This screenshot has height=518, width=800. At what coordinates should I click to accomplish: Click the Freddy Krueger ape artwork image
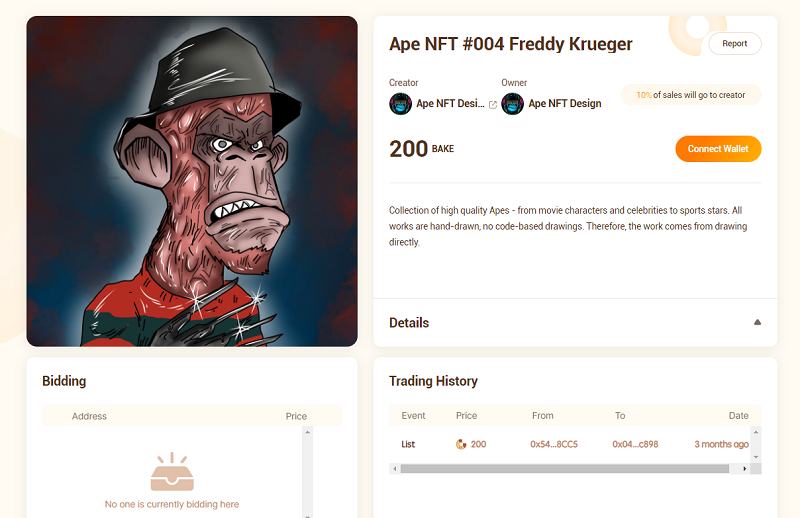[x=192, y=181]
